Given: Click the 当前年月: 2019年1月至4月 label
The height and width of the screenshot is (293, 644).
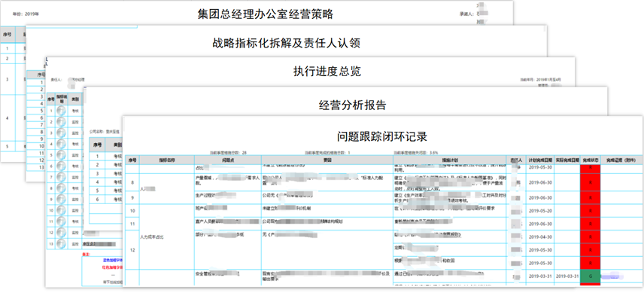Looking at the screenshot, I should pyautogui.click(x=541, y=79).
